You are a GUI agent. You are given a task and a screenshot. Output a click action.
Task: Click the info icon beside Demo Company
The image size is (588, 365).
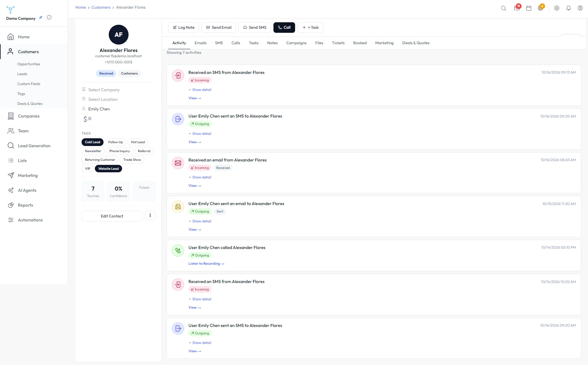coord(49,18)
